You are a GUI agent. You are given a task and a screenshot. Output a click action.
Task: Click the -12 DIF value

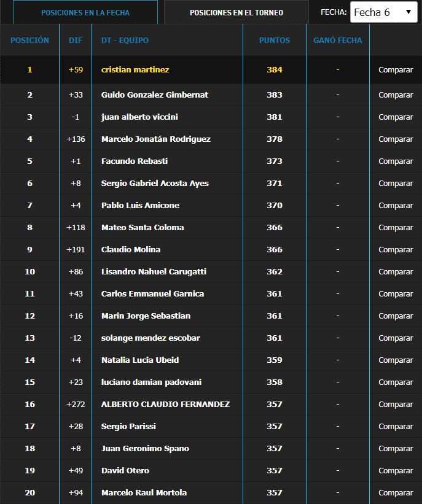click(x=76, y=338)
